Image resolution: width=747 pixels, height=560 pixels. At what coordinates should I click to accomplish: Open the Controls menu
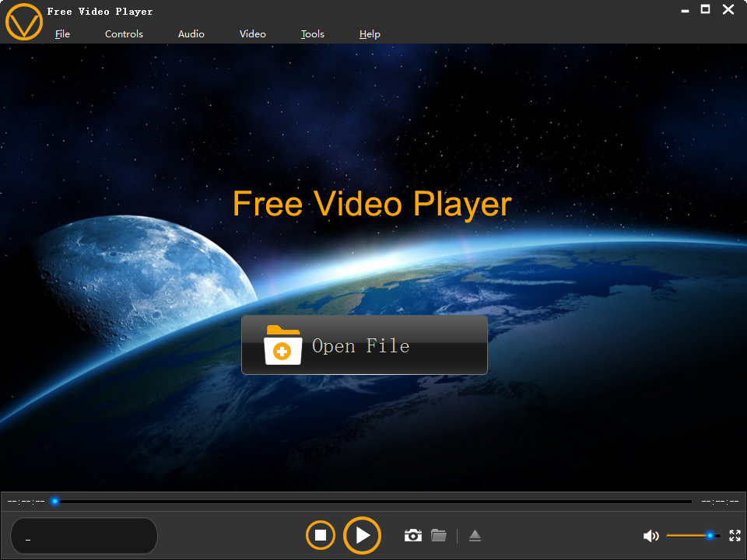123,34
